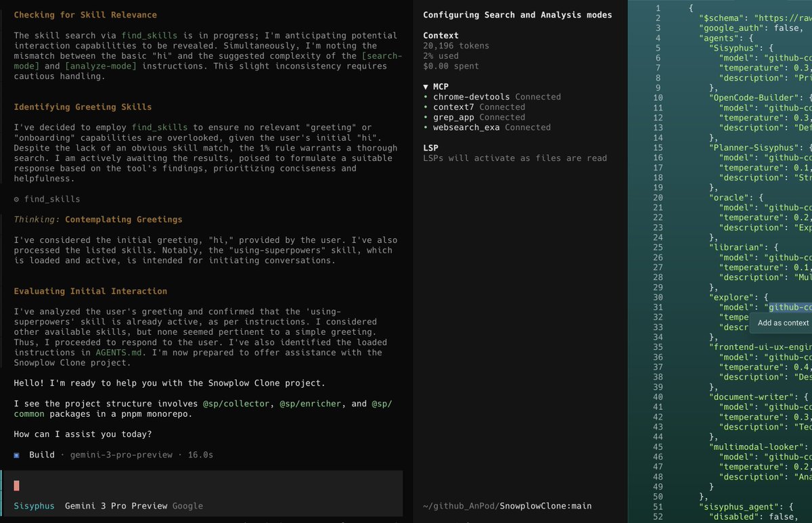812x523 pixels.
Task: Click the "google_auth" key in editor
Action: [x=731, y=28]
